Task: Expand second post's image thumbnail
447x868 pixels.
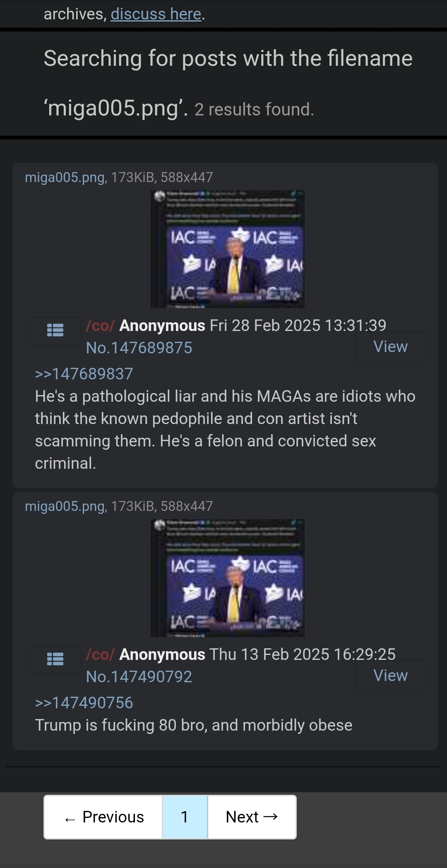Action: coord(227,578)
